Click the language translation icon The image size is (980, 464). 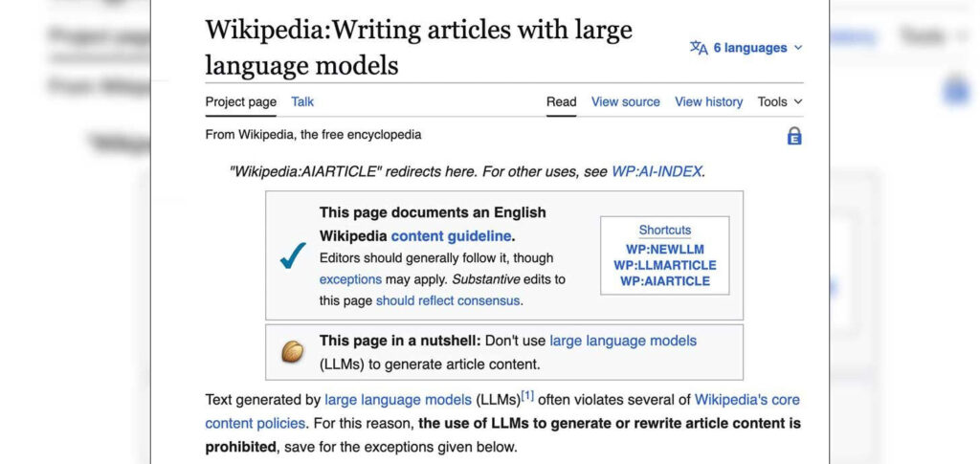click(699, 48)
